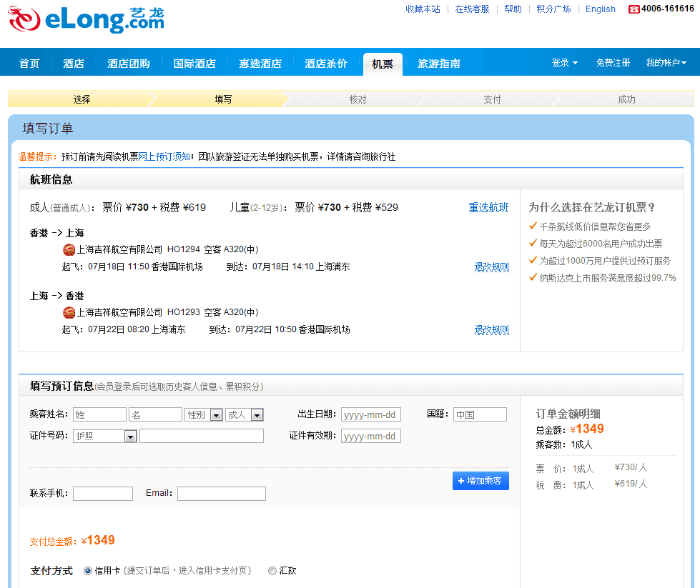Click the 出生日期 date input field
Screen dimensions: 700x588
tap(370, 414)
